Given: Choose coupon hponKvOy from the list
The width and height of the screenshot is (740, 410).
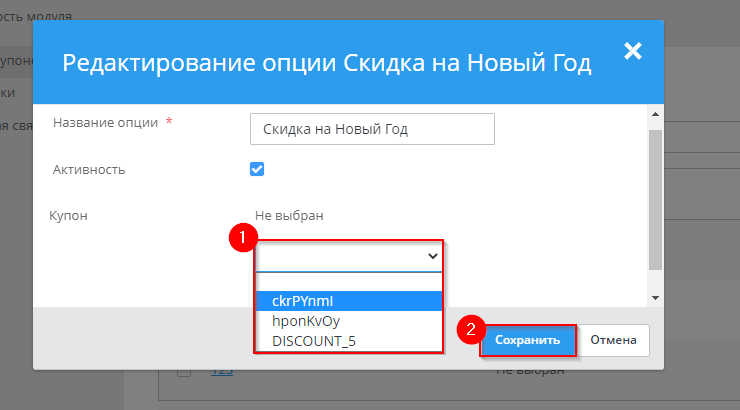Looking at the screenshot, I should point(348,321).
